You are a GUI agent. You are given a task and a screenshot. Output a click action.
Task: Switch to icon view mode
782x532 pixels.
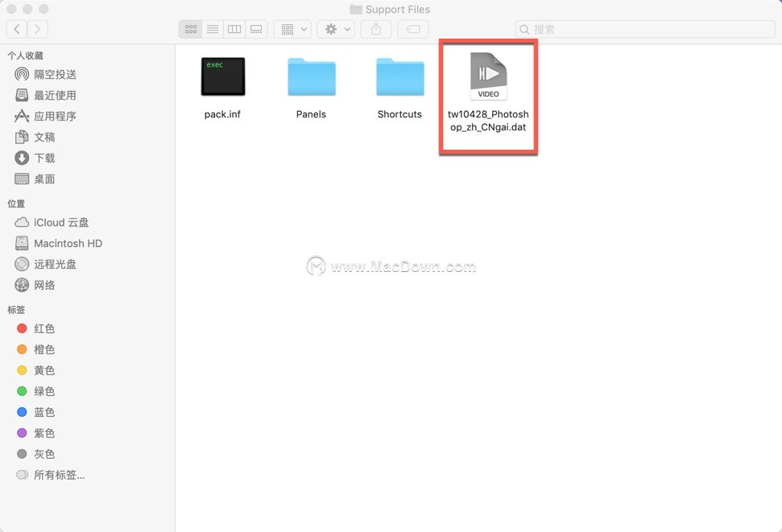(x=191, y=30)
